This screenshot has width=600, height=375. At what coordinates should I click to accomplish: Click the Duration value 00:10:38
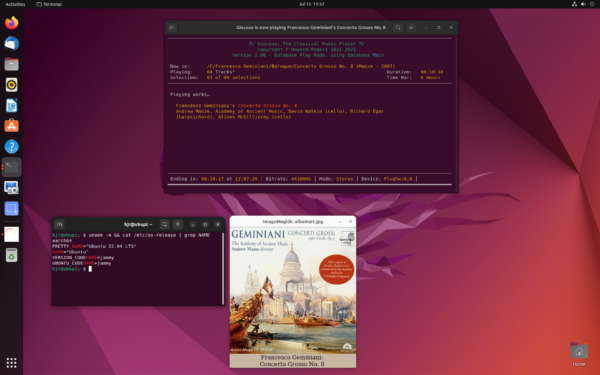[432, 72]
